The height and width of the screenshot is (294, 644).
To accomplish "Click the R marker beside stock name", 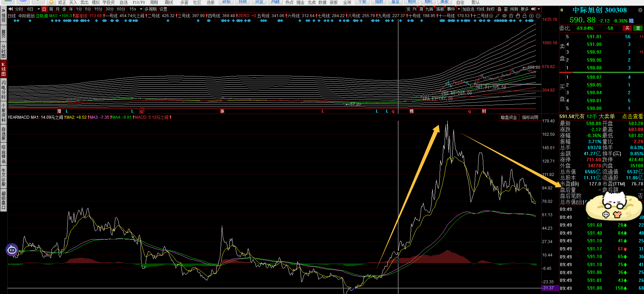I will click(x=562, y=10).
